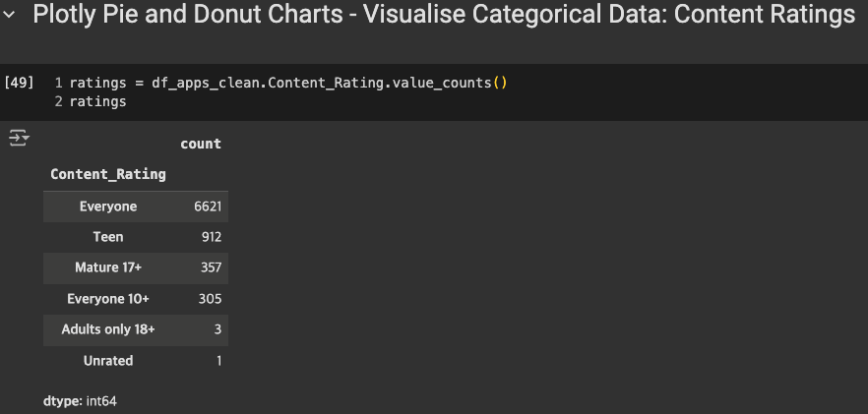868x414 pixels.
Task: Select the 'Everyone 10+' row label
Action: [108, 299]
